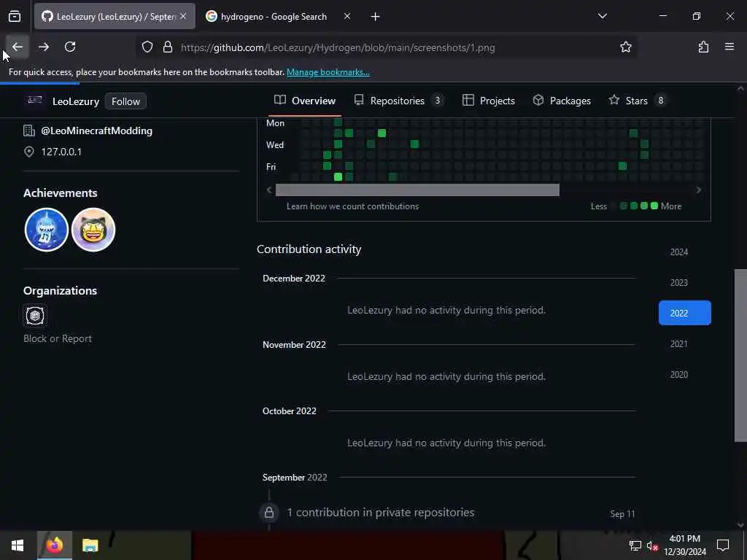Viewport: 747px width, 560px height.
Task: Open the Repositories tab
Action: pyautogui.click(x=399, y=101)
